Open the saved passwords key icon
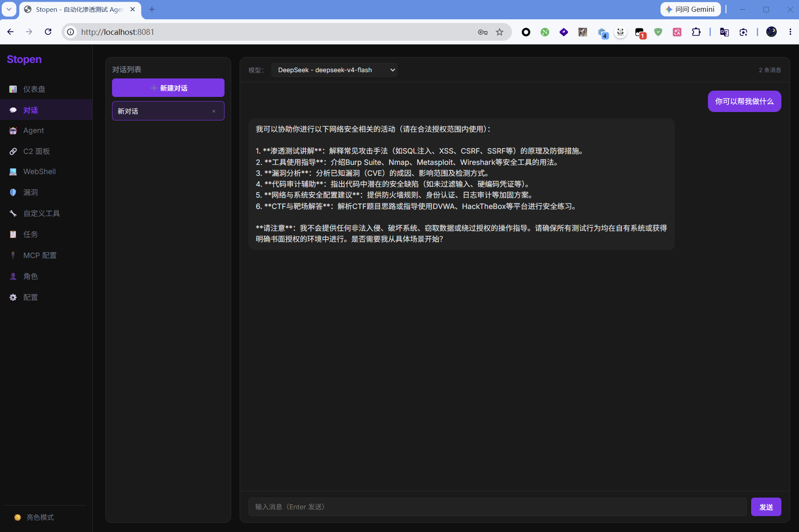799x532 pixels. (483, 32)
